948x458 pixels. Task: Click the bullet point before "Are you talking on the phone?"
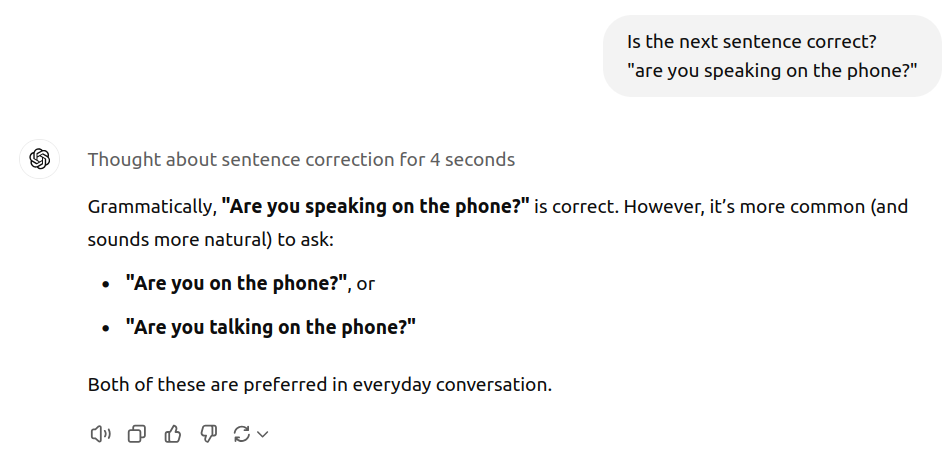click(106, 328)
